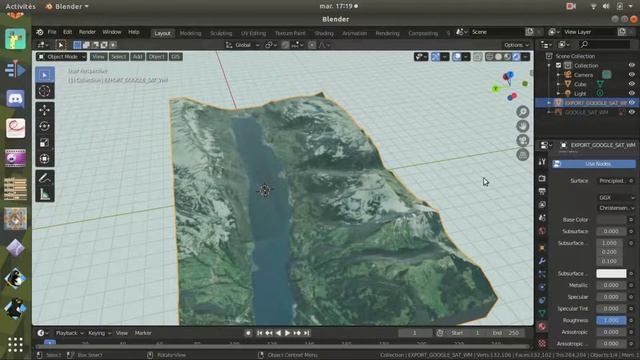The height and width of the screenshot is (360, 640).
Task: Select the Annotate pencil tool
Action: pos(44,178)
